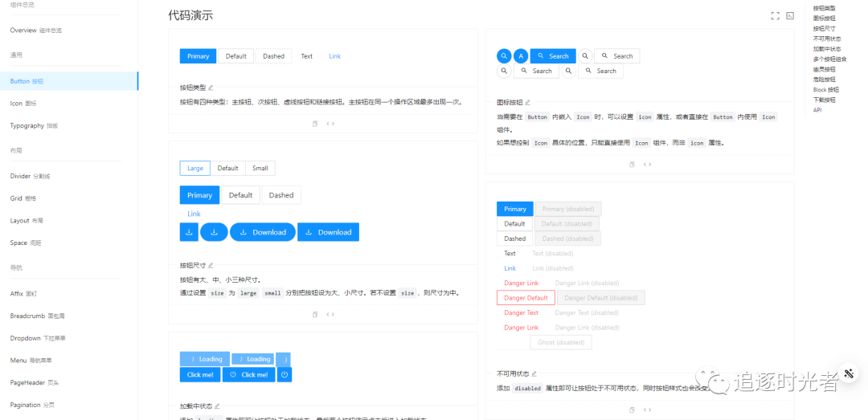
Task: Click the edit pencil icon next to 图标按钮 title
Action: point(527,102)
